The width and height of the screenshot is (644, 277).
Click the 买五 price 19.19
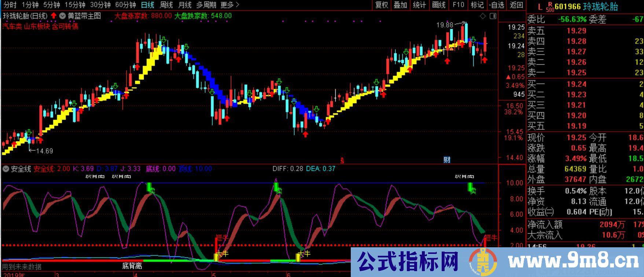[577, 126]
